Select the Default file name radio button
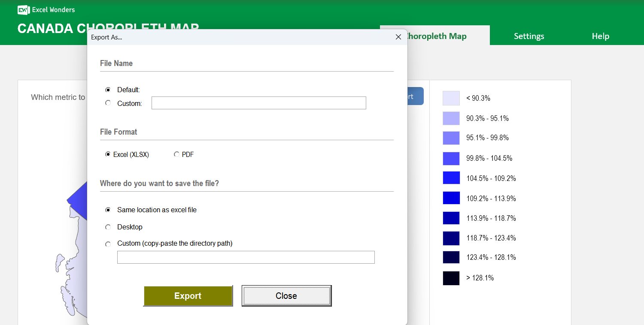 coord(108,90)
